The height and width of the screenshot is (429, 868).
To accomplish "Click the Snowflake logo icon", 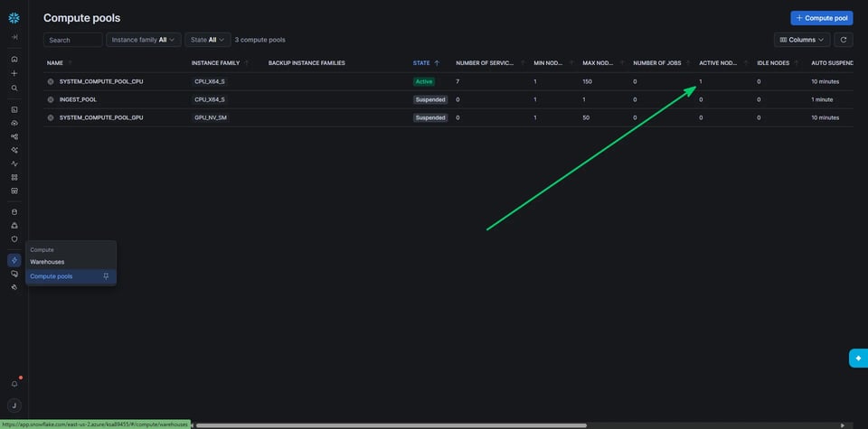I will pos(14,18).
